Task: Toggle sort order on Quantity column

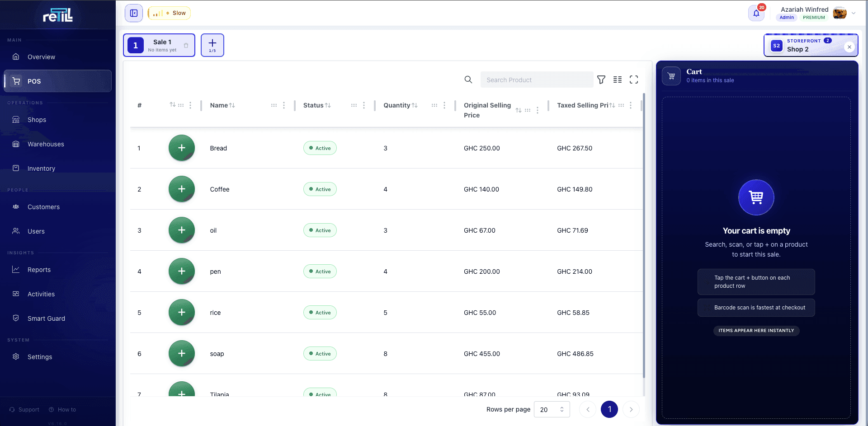Action: [x=415, y=105]
